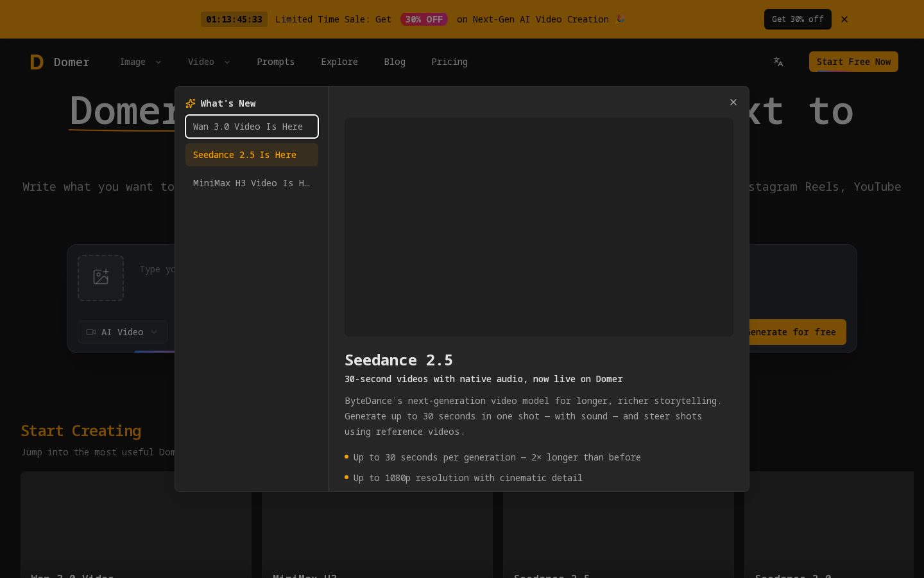924x578 pixels.
Task: Select Wan 3.0 Video Is Here
Action: pyautogui.click(x=252, y=127)
